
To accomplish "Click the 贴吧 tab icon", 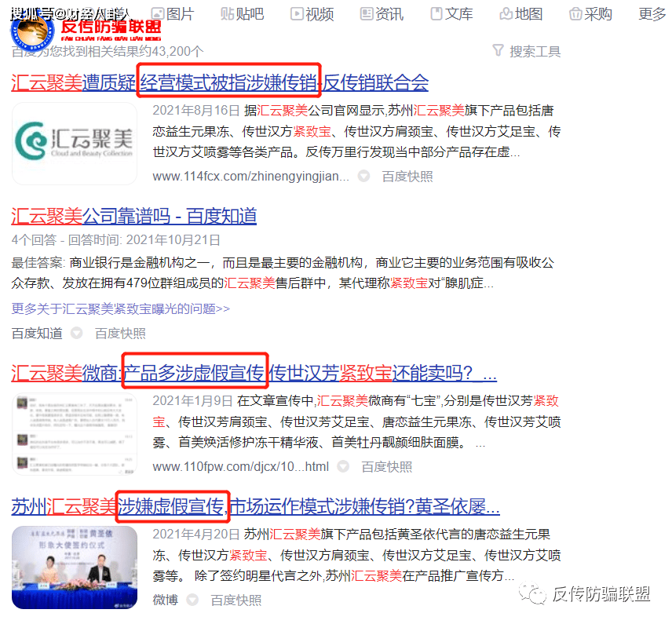I will (x=227, y=13).
